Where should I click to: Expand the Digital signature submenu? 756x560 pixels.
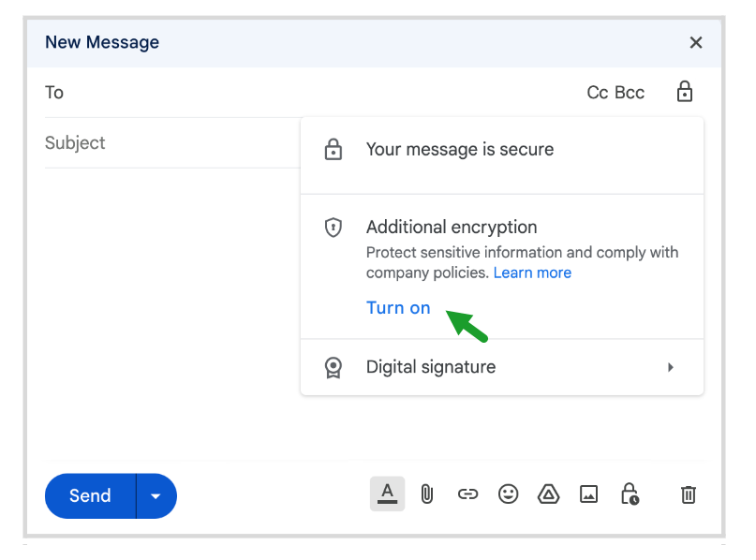click(x=671, y=367)
